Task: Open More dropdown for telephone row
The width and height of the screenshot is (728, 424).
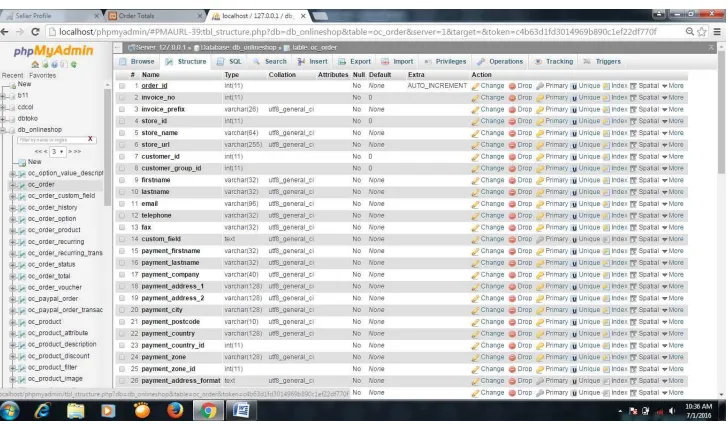Action: click(x=673, y=215)
